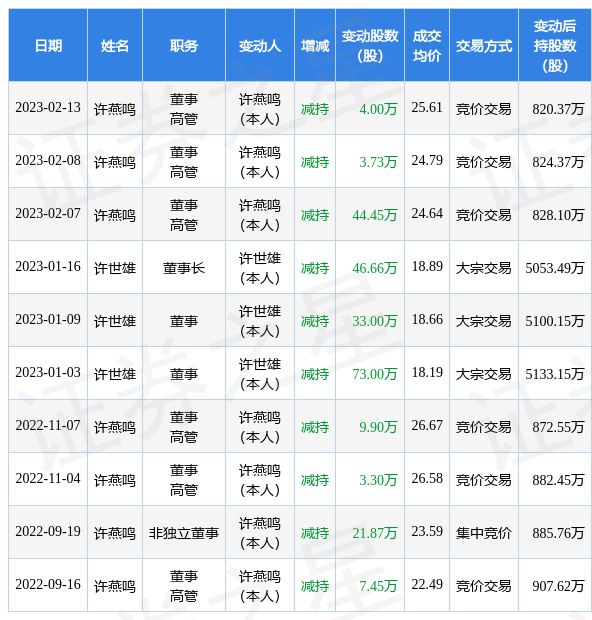
Task: Click the 日期 column header
Action: point(48,46)
